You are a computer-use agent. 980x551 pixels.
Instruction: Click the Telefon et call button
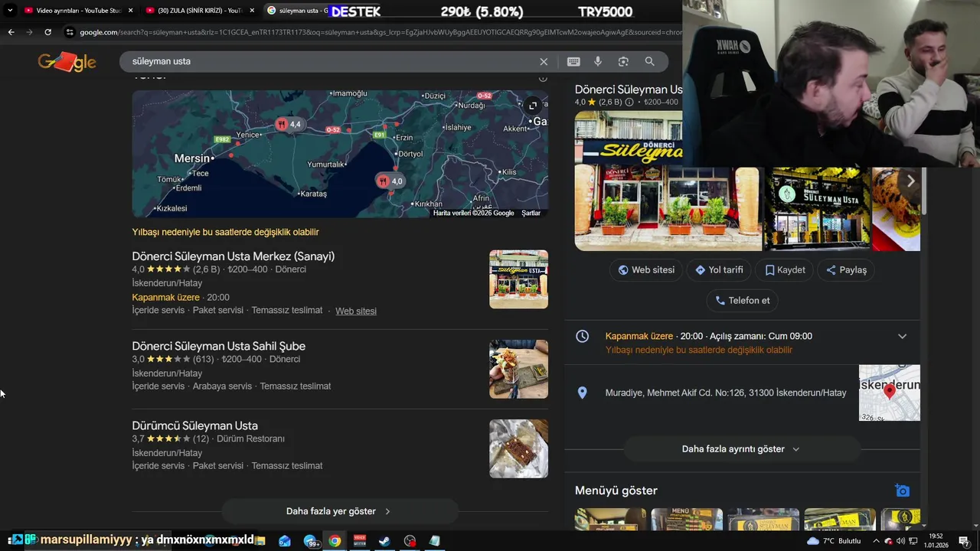pyautogui.click(x=742, y=301)
